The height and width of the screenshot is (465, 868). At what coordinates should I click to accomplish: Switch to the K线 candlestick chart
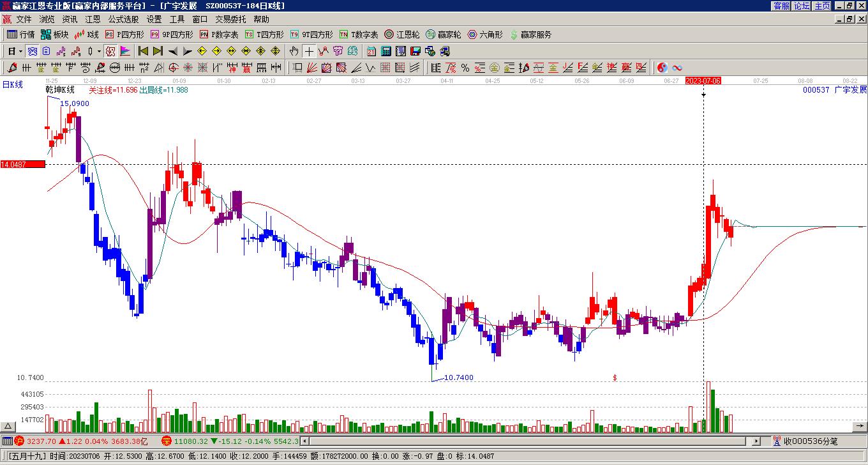click(86, 34)
